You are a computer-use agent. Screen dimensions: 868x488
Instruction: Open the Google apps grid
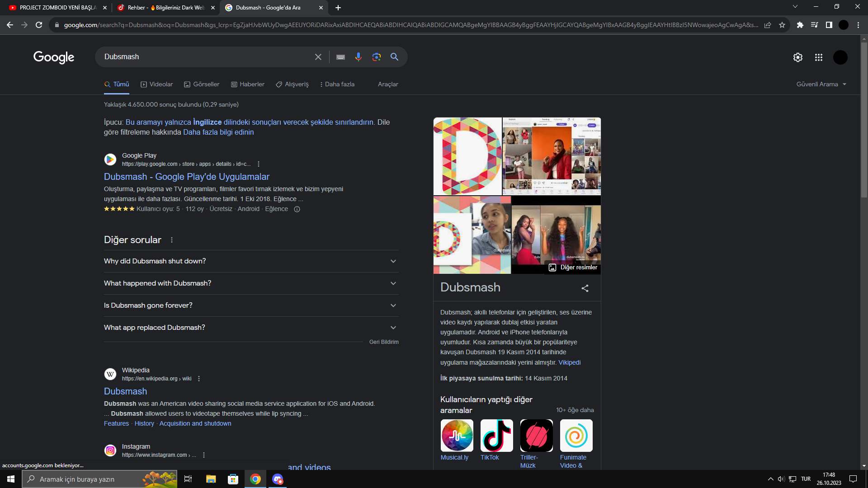pyautogui.click(x=819, y=57)
